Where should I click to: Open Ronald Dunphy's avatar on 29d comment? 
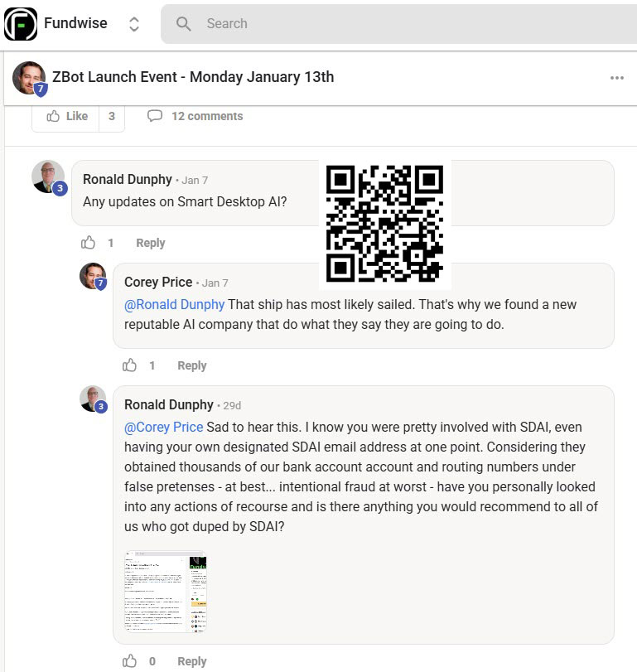93,399
